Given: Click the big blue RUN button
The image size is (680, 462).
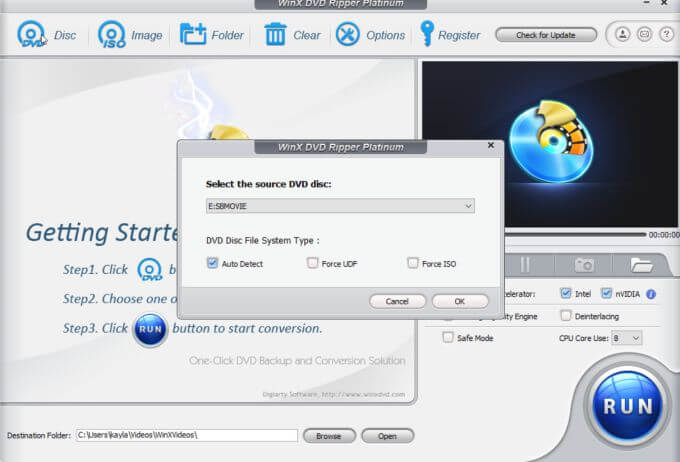Looking at the screenshot, I should (x=628, y=406).
